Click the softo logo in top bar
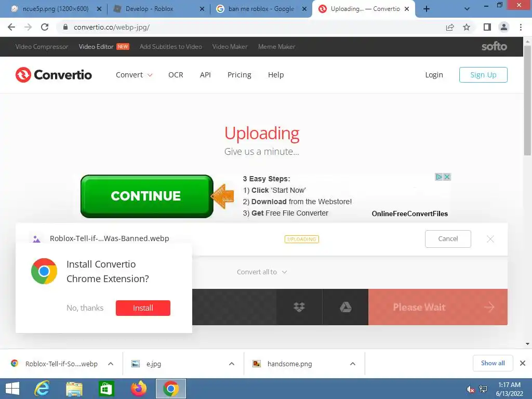This screenshot has height=399, width=532. [x=494, y=46]
